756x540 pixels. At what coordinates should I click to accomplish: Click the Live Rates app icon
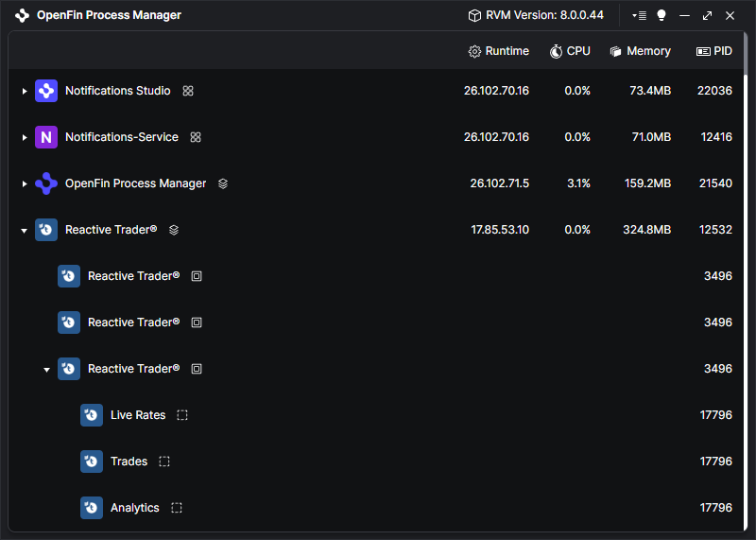[x=92, y=415]
